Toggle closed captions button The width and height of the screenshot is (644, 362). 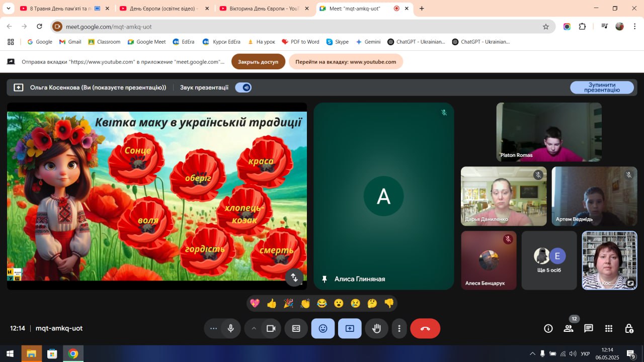pos(296,328)
